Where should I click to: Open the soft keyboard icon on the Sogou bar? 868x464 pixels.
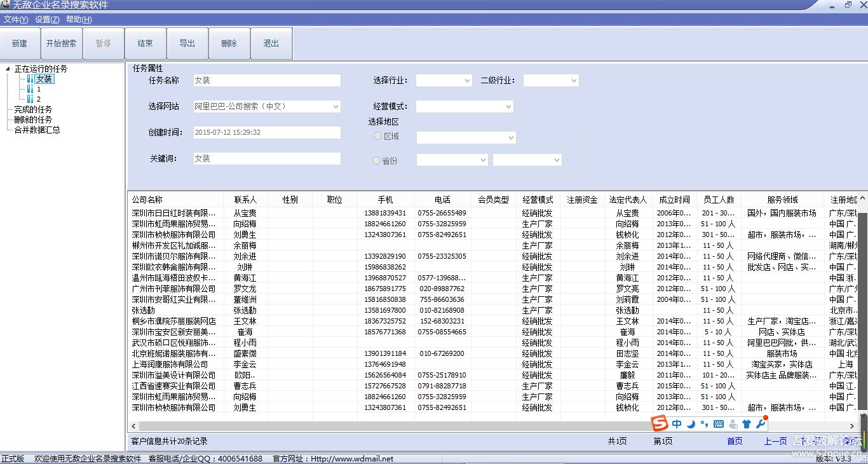pyautogui.click(x=718, y=423)
